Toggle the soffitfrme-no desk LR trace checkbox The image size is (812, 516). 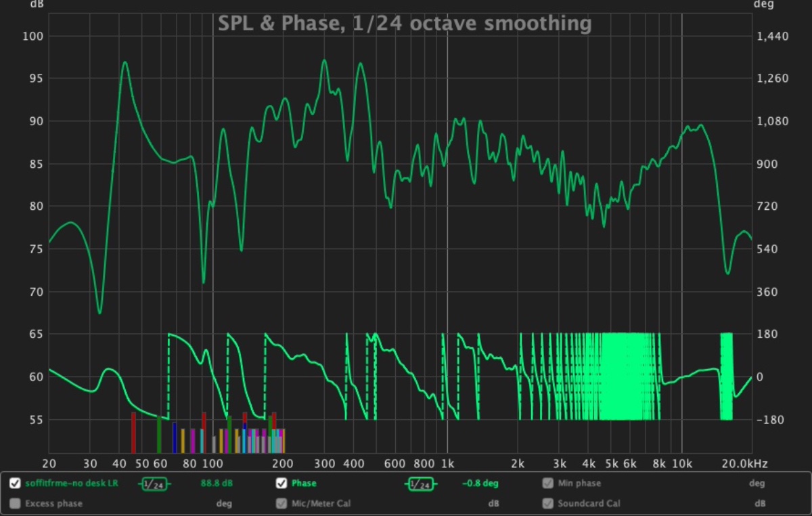pos(15,483)
